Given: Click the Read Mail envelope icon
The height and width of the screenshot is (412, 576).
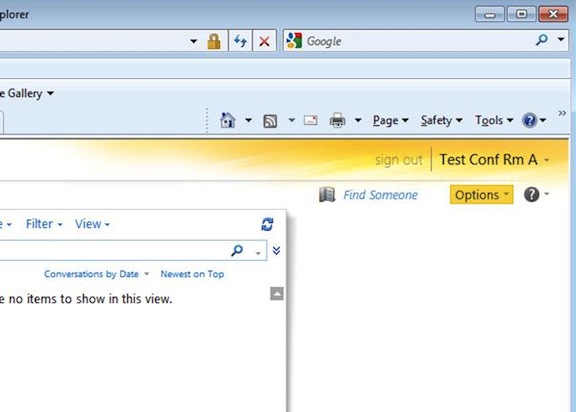Looking at the screenshot, I should (311, 120).
